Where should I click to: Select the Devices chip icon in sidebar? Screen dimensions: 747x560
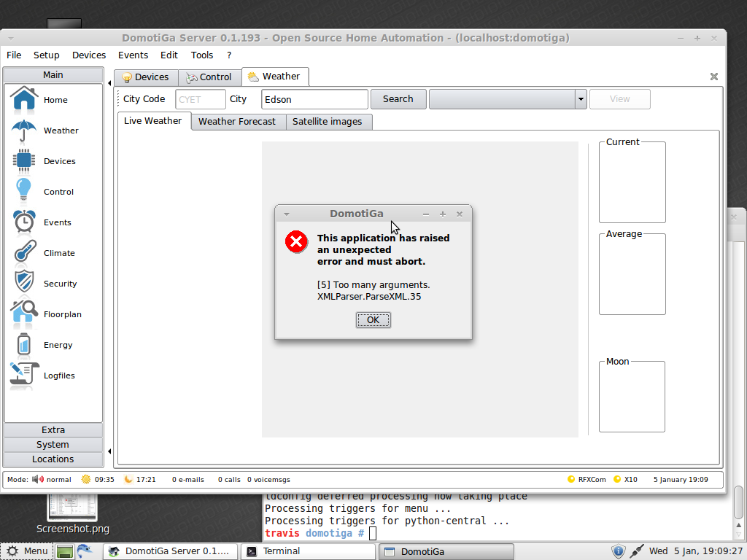tap(24, 161)
